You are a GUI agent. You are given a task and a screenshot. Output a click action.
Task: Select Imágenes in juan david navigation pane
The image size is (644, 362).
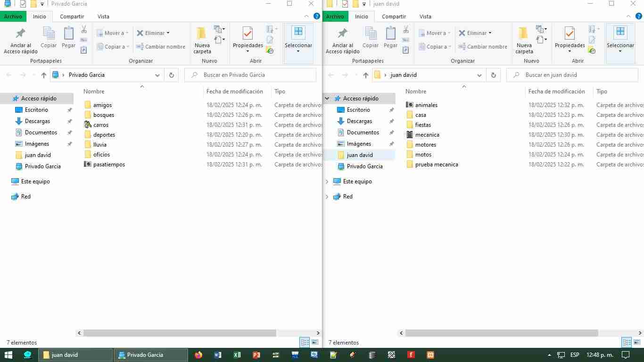[x=359, y=144]
